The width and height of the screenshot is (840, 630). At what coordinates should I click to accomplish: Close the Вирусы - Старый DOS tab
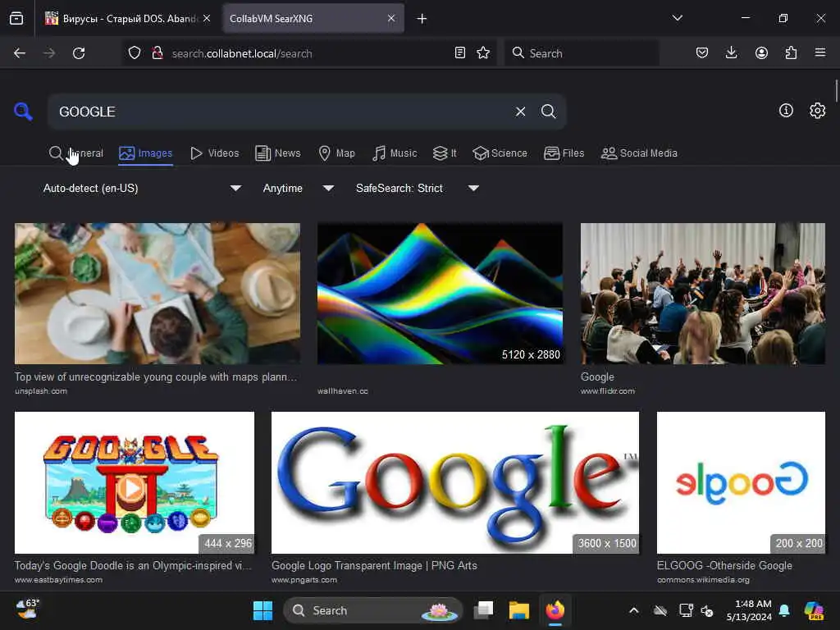point(207,18)
